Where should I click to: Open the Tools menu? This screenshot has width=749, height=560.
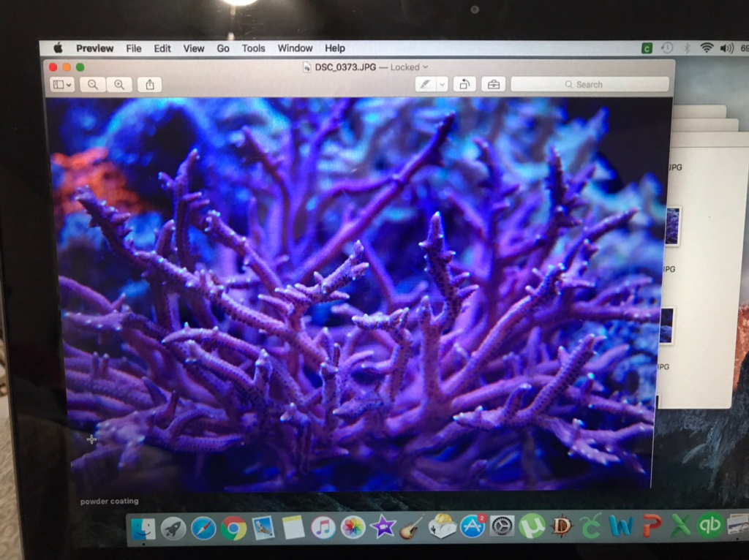(253, 48)
